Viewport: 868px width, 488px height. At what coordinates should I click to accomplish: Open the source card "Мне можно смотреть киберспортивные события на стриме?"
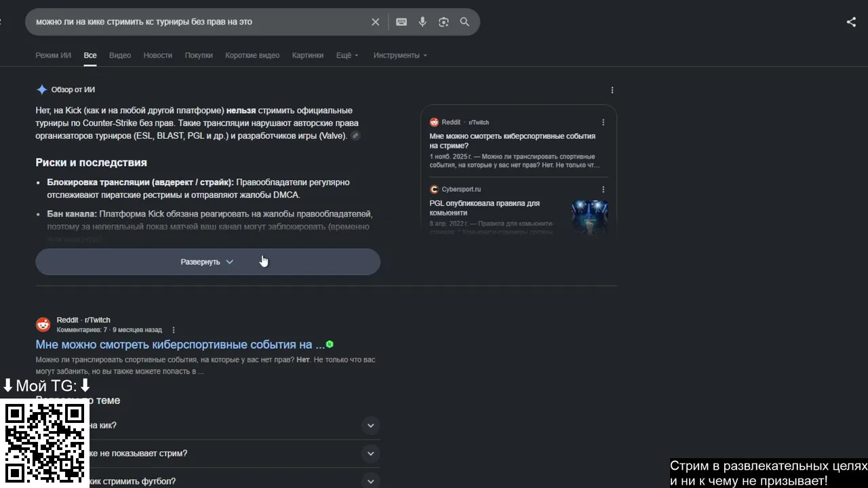[x=513, y=141]
